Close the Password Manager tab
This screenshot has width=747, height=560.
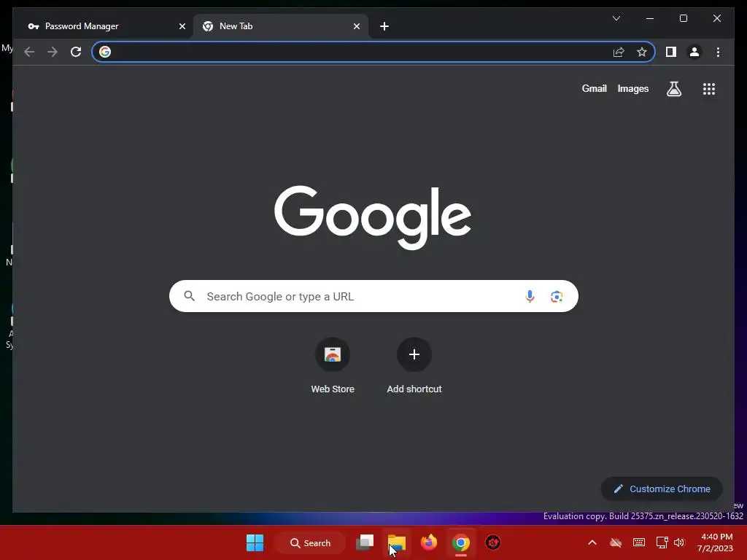coord(182,26)
